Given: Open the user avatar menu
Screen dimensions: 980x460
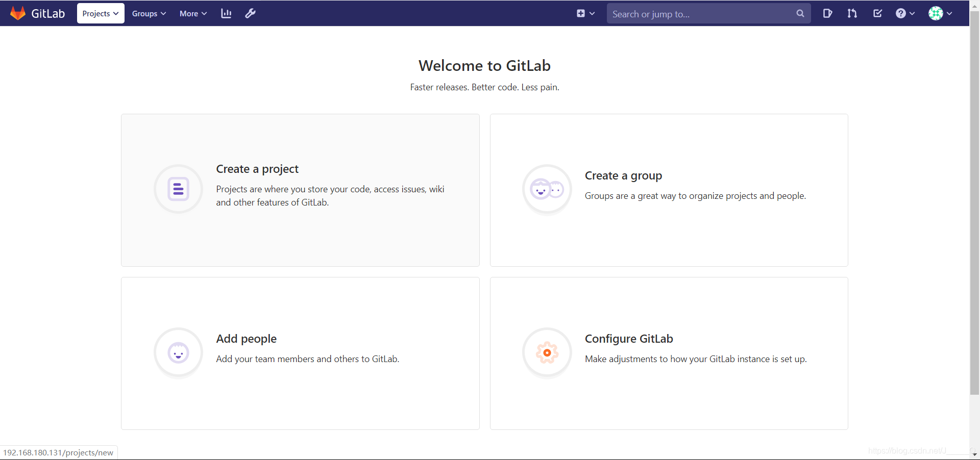Looking at the screenshot, I should coord(940,13).
